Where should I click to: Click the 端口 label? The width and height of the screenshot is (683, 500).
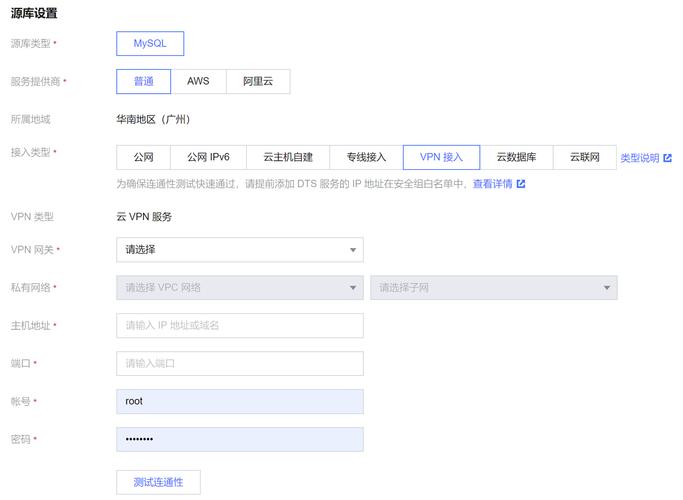[20, 364]
